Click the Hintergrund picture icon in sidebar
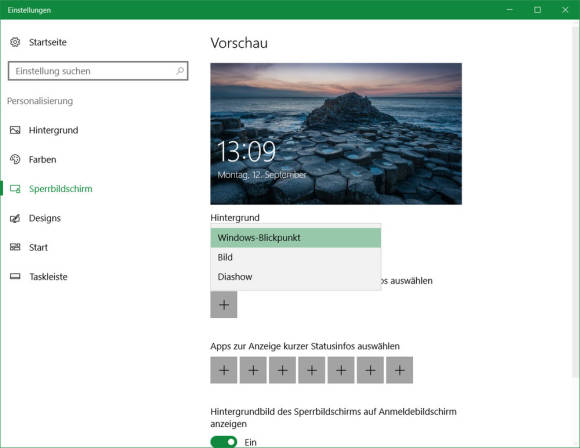The height and width of the screenshot is (448, 580). coord(15,130)
